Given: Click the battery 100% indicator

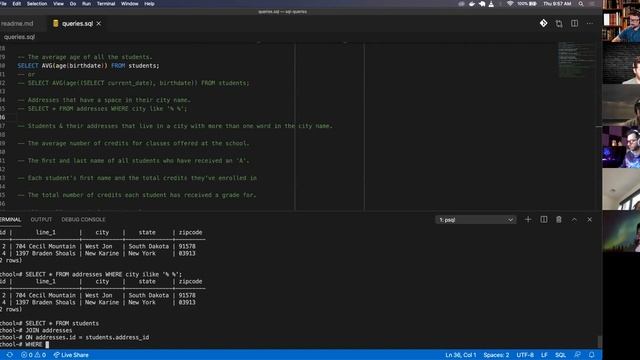Looking at the screenshot, I should click(527, 4).
